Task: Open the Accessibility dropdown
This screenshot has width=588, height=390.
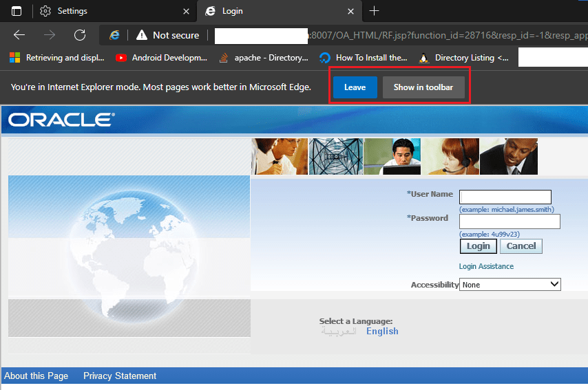Action: 510,284
